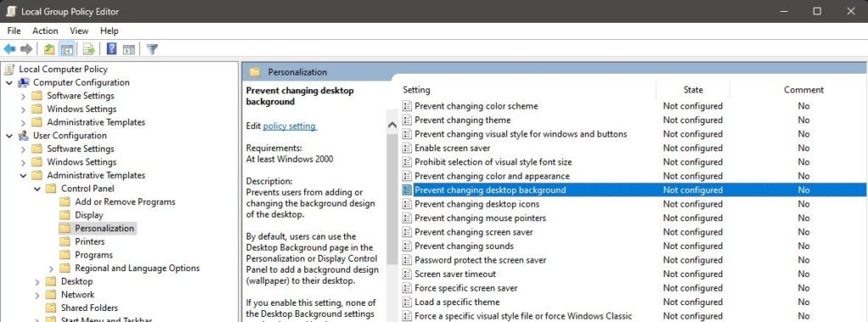This screenshot has width=868, height=322.
Task: Expand Administrative Templates under Computer Configuration
Action: (x=23, y=122)
